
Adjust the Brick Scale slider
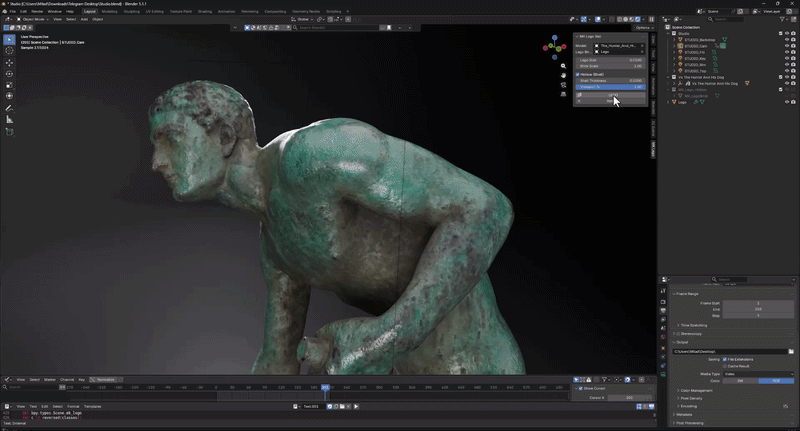pos(611,66)
